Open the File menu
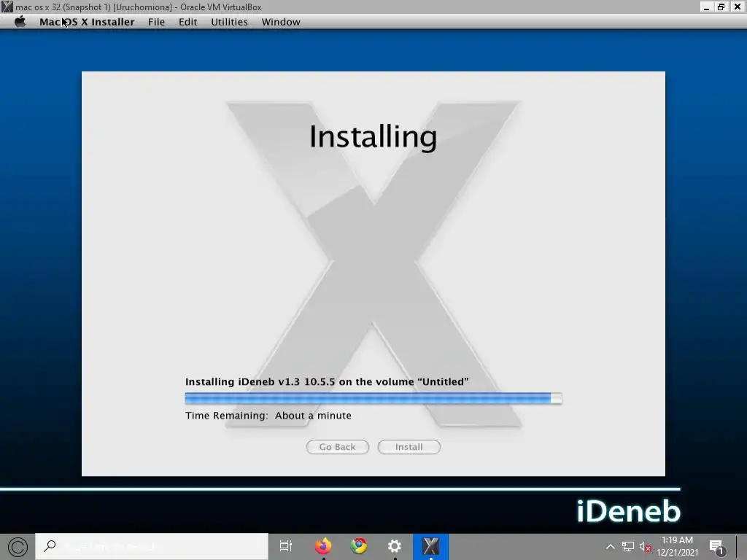 (x=156, y=22)
